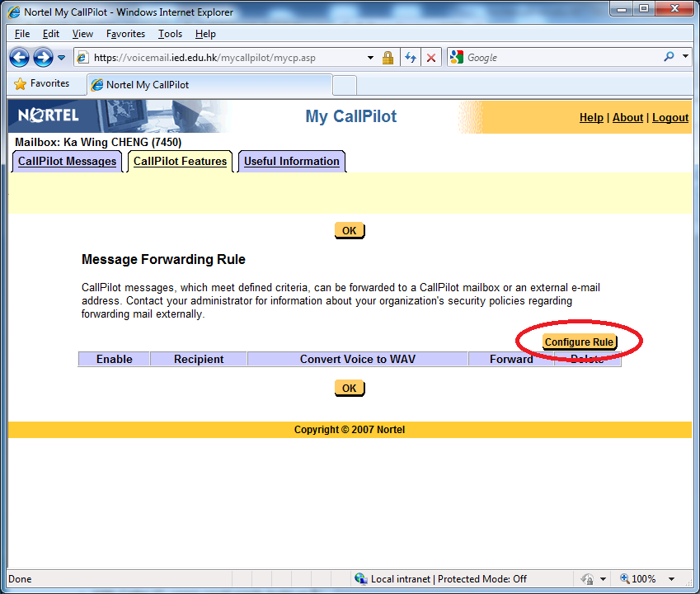
Task: Open the Favorites menu in menu bar
Action: pos(125,34)
